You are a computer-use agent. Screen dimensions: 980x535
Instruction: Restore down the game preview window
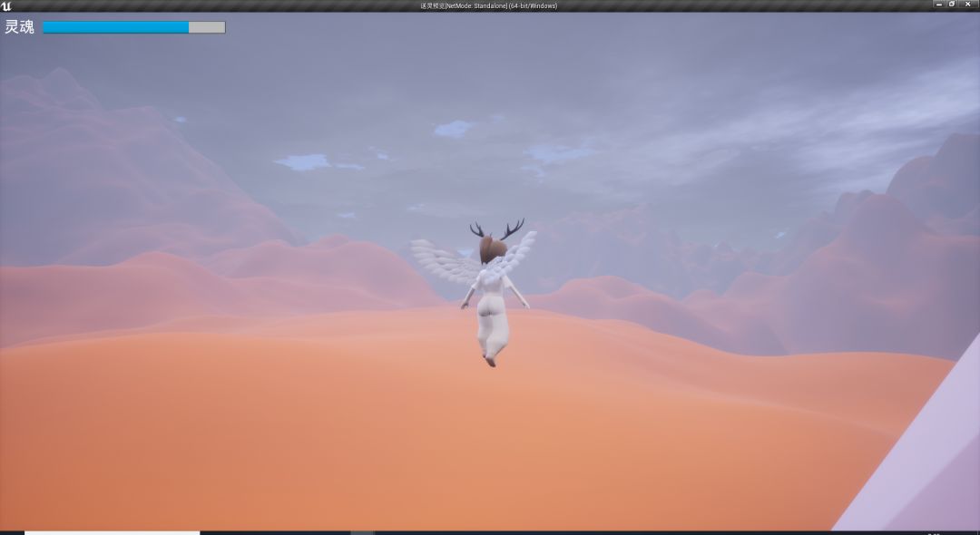click(x=951, y=5)
